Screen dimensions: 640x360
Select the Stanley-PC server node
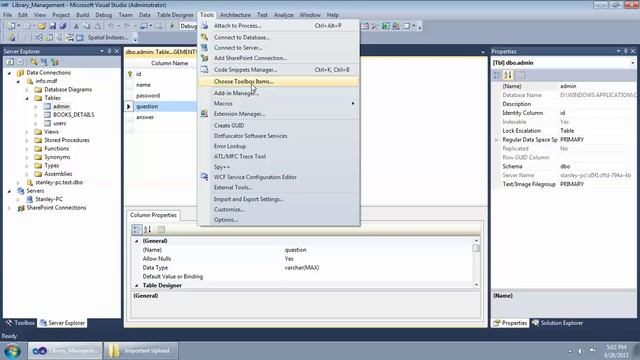49,199
